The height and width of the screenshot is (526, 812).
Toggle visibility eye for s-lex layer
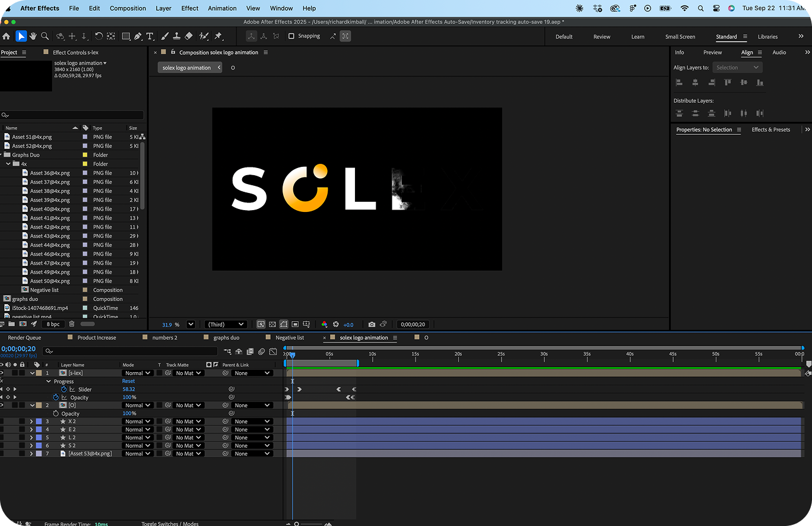(2, 373)
